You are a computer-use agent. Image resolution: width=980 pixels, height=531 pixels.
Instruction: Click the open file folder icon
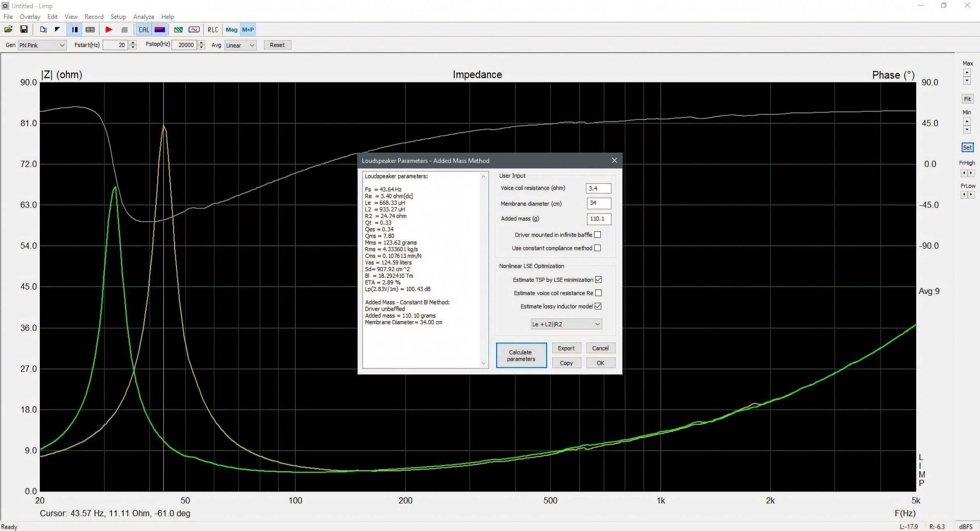[8, 29]
